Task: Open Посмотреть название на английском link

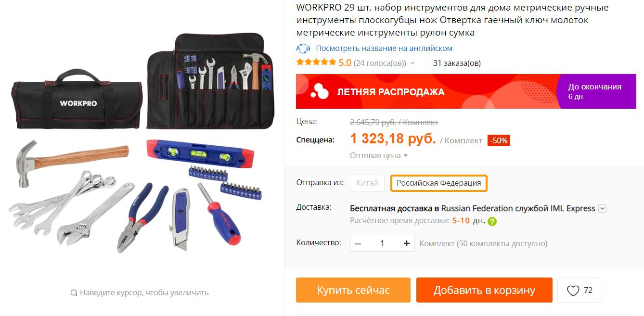Action: pyautogui.click(x=384, y=49)
